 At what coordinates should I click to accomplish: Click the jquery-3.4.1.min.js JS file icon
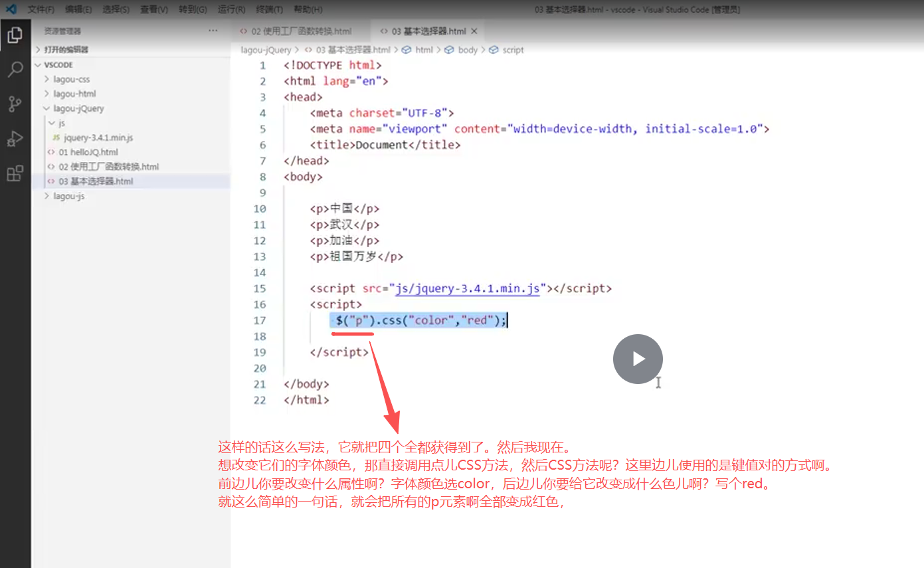54,138
